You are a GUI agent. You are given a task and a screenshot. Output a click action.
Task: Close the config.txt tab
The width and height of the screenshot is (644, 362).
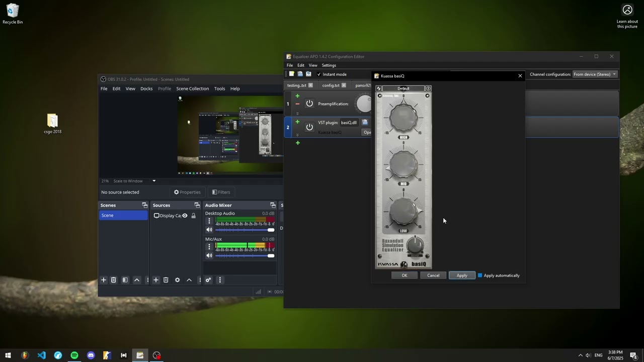(x=344, y=85)
